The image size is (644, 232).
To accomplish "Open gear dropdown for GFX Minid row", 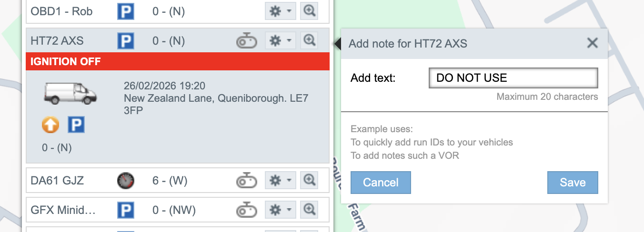I will 281,210.
